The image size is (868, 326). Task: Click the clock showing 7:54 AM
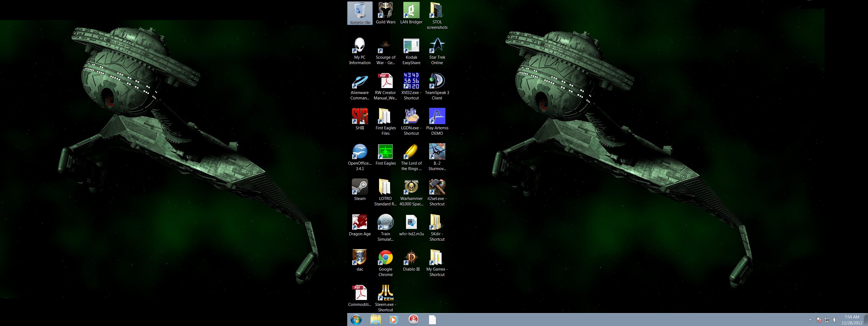851,319
